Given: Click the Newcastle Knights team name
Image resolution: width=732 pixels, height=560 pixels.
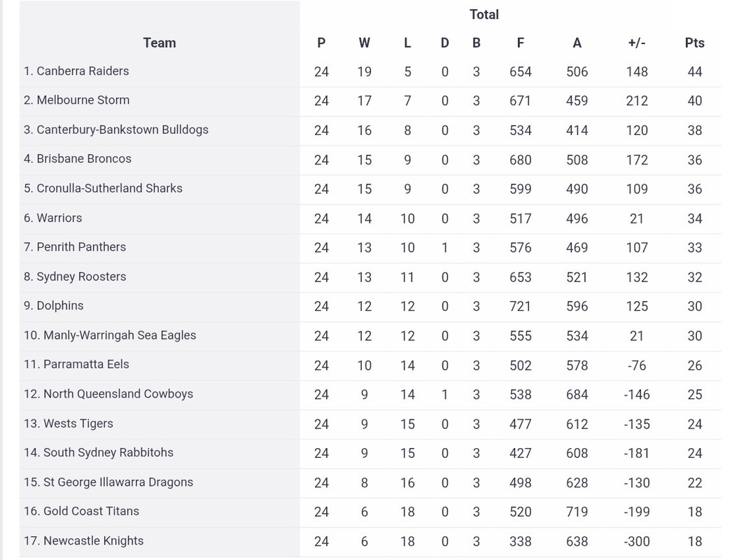Looking at the screenshot, I should coord(93,541).
